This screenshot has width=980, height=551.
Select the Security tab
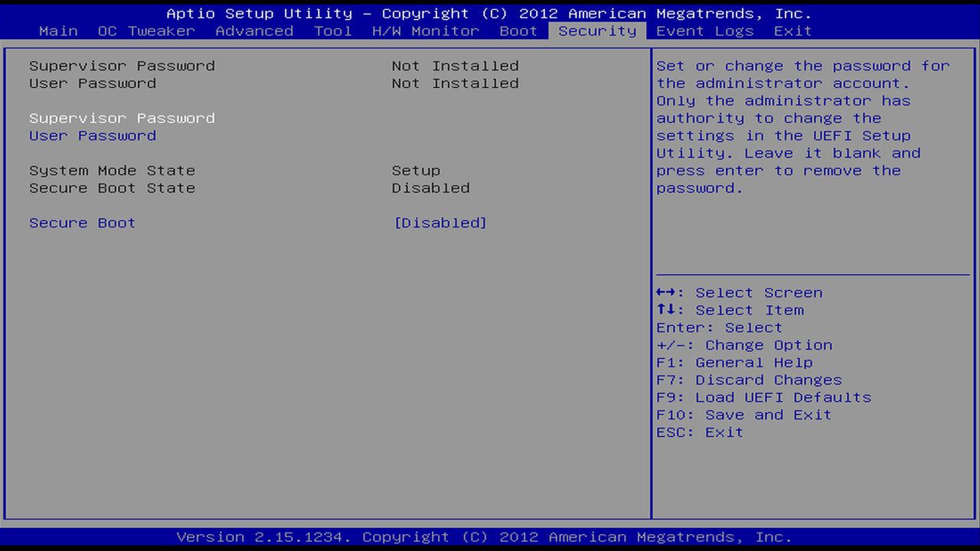[597, 31]
